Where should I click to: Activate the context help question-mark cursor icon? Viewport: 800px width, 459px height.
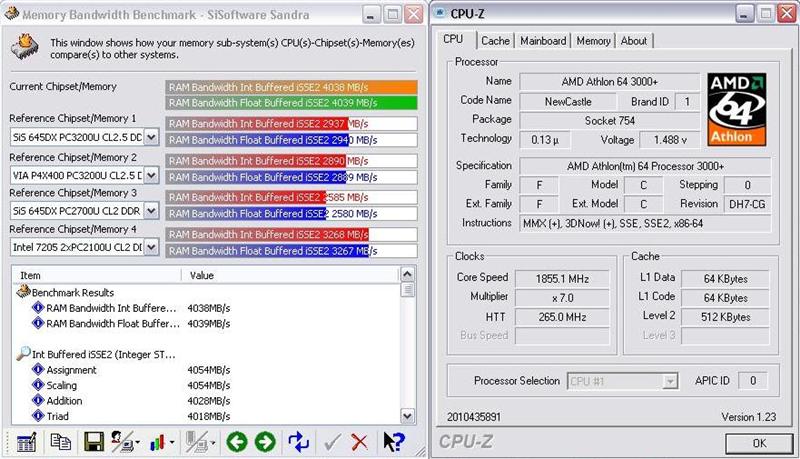394,441
